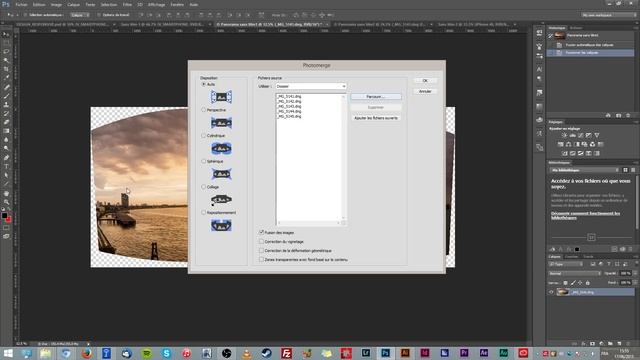Switch to the Panorama sans titre1 document tab

pyautogui.click(x=270, y=24)
